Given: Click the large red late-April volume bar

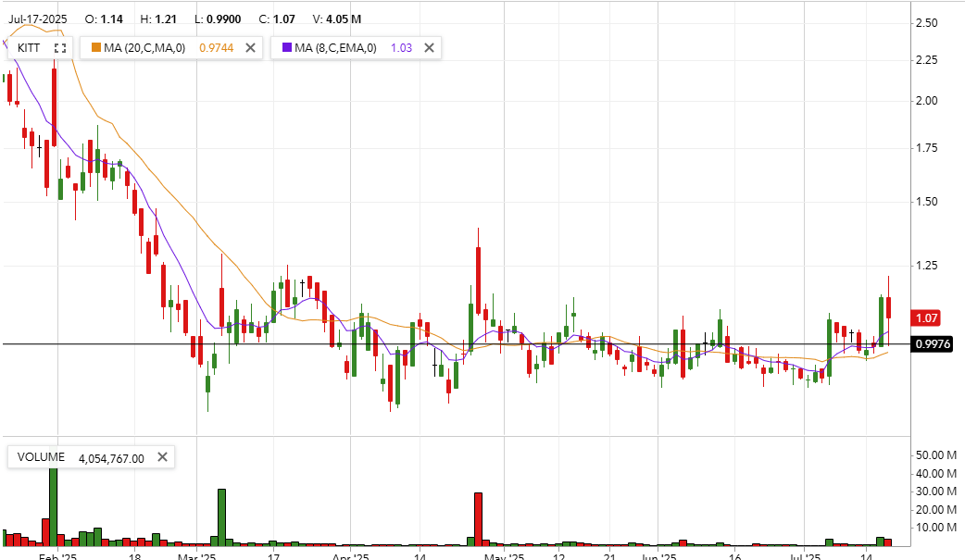Looking at the screenshot, I should [478, 519].
